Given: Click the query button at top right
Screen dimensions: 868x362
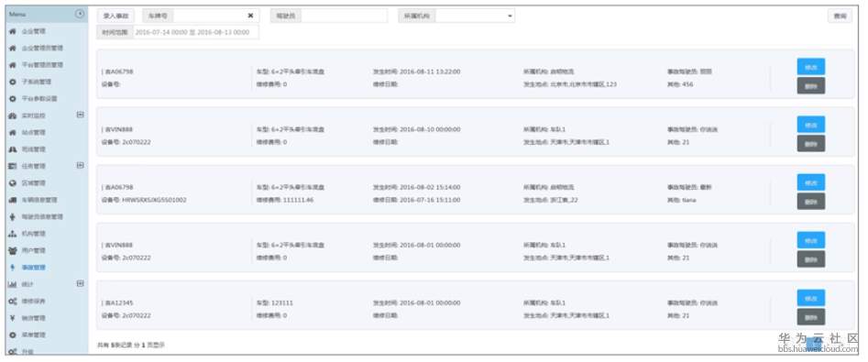Looking at the screenshot, I should [840, 16].
